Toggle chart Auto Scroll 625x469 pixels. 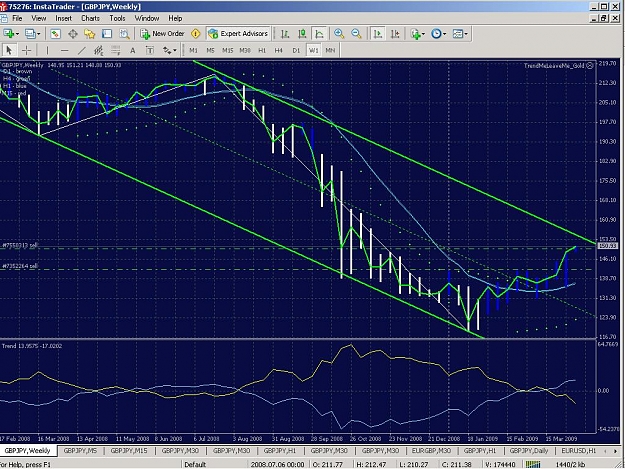pyautogui.click(x=377, y=34)
